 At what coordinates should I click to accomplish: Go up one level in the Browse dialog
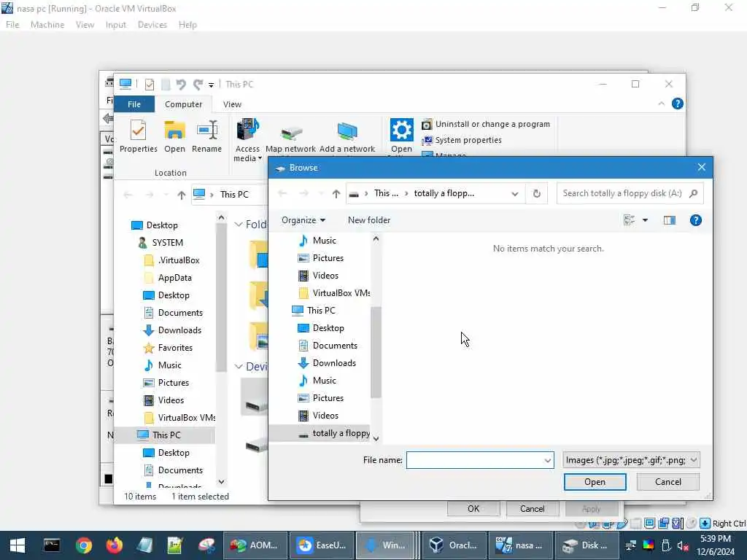[x=336, y=193]
